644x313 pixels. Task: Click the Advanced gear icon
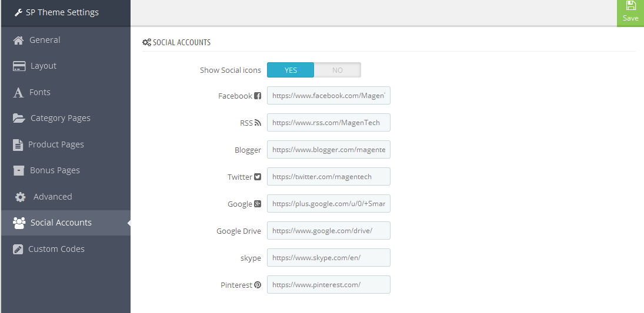pos(20,197)
